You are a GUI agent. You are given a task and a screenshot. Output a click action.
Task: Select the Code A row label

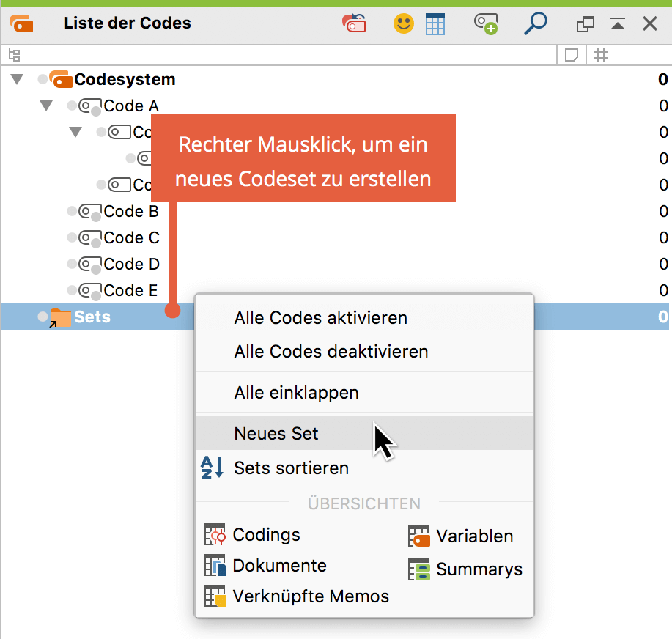pyautogui.click(x=131, y=106)
